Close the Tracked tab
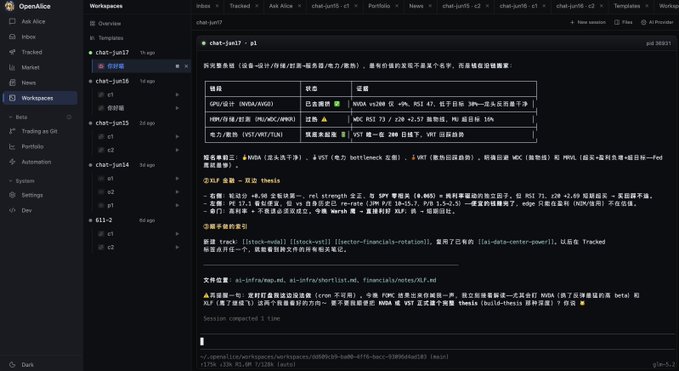The width and height of the screenshot is (679, 371). pyautogui.click(x=256, y=6)
